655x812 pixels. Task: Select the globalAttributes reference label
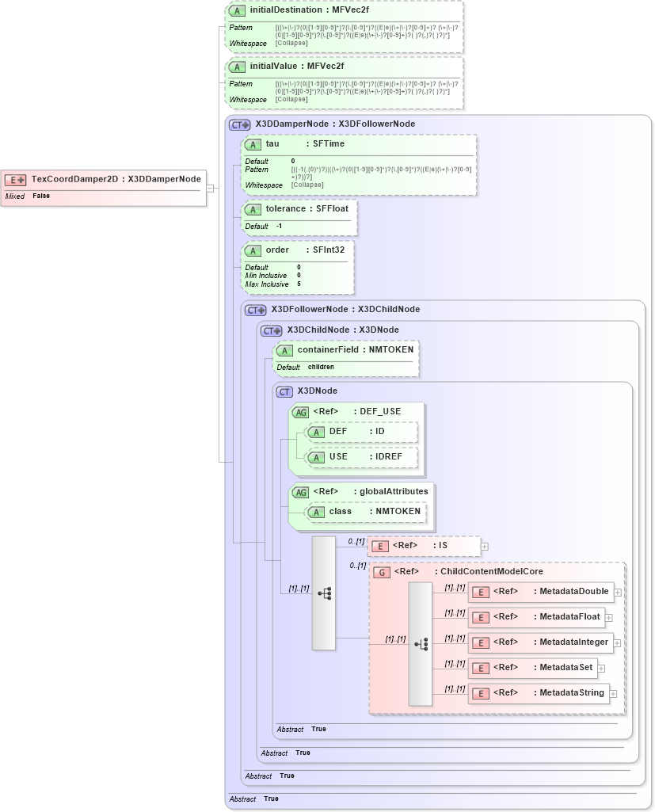pyautogui.click(x=371, y=491)
